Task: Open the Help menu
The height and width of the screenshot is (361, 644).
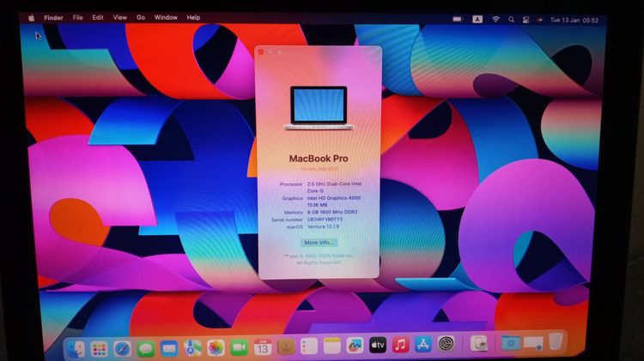Action: point(193,17)
